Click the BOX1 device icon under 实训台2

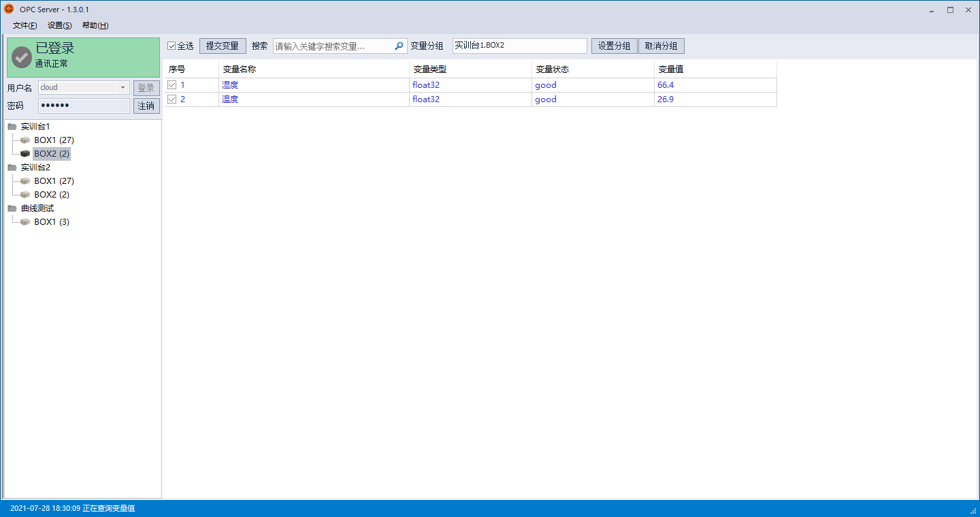[25, 181]
